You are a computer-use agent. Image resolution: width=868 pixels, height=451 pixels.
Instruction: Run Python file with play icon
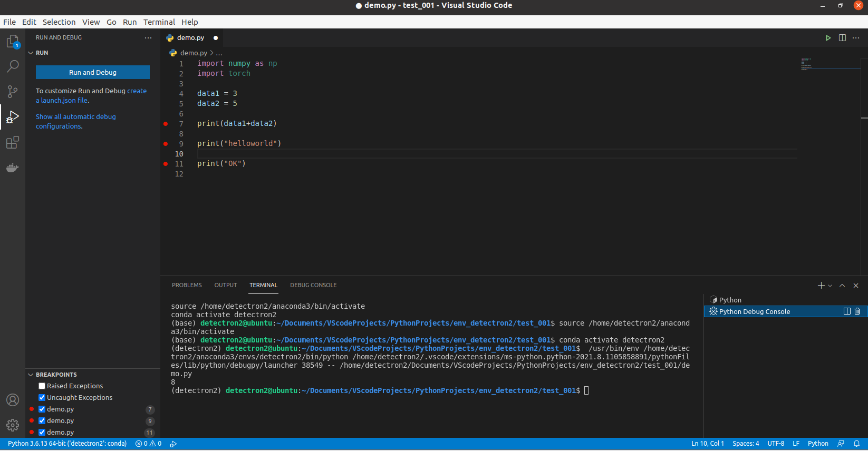click(828, 38)
